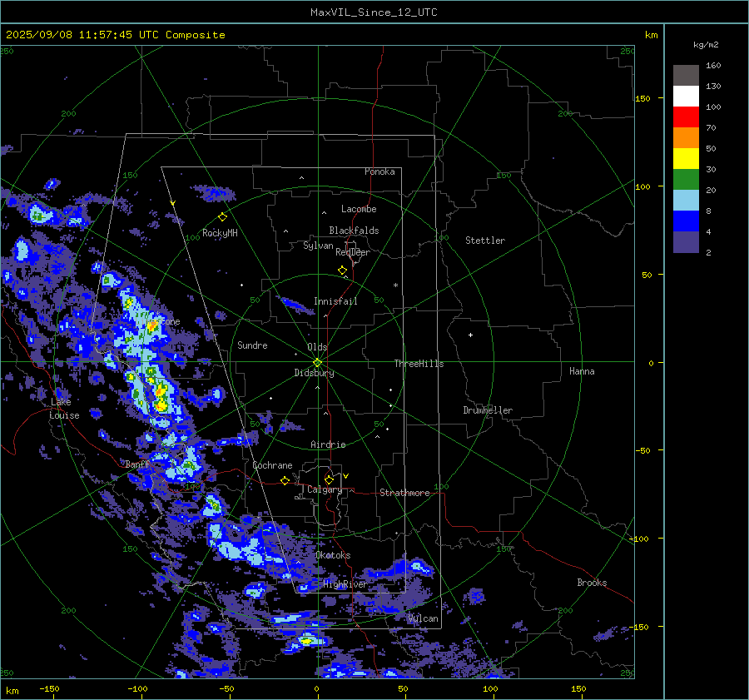Click the white plus marker east of ThreeHills
This screenshot has width=749, height=700.
[470, 335]
